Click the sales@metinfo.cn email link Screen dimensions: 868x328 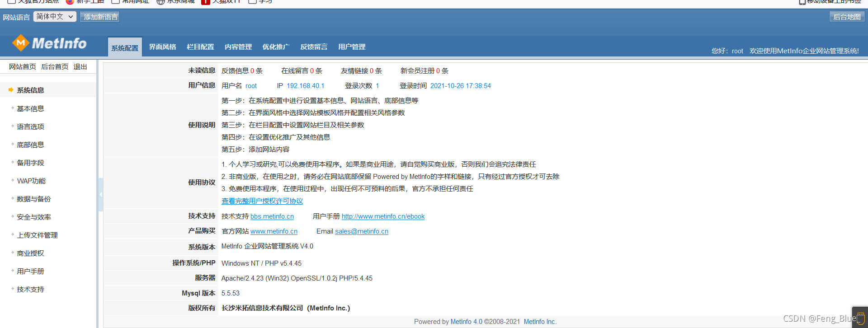[362, 231]
